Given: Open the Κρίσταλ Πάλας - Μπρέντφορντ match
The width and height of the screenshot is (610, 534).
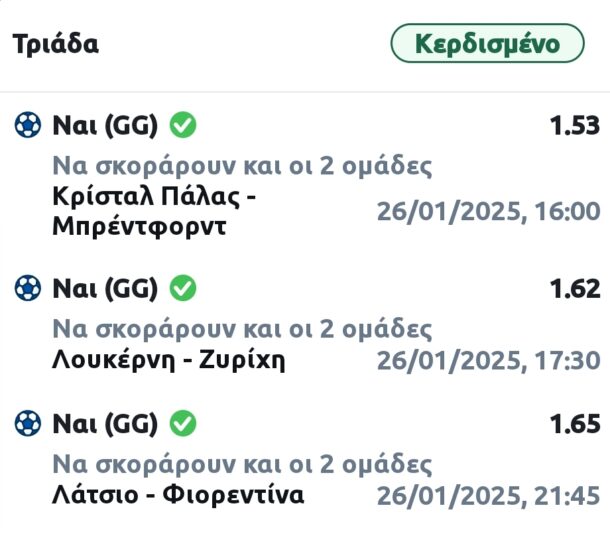Looking at the screenshot, I should (x=154, y=211).
